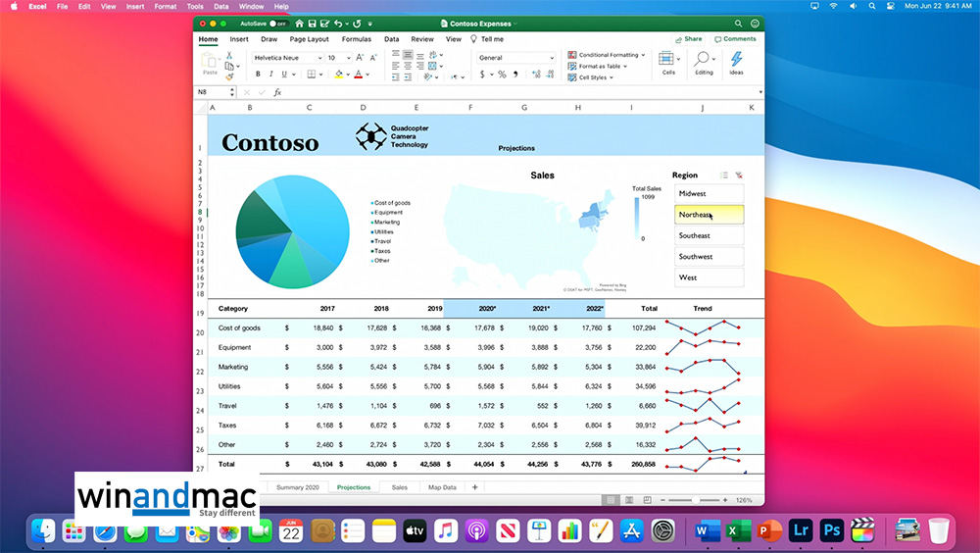The width and height of the screenshot is (980, 553).
Task: Click the Undo arrow icon
Action: (338, 23)
